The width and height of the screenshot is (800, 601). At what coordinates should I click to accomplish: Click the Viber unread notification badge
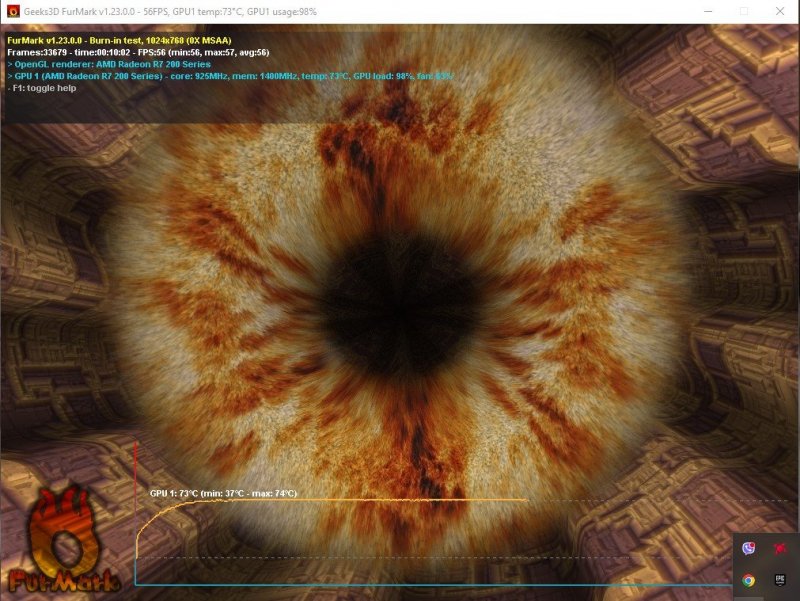click(752, 545)
